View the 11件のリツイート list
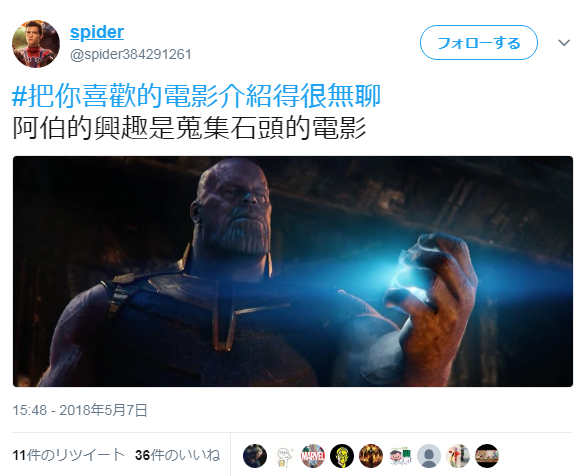The image size is (586, 476). [68, 455]
